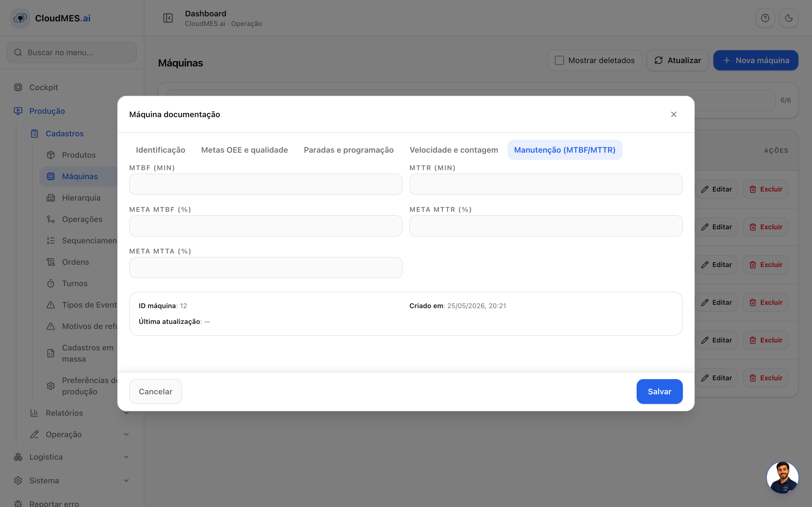This screenshot has width=812, height=507.
Task: Click the assistant avatar chat bubble
Action: pos(782,477)
